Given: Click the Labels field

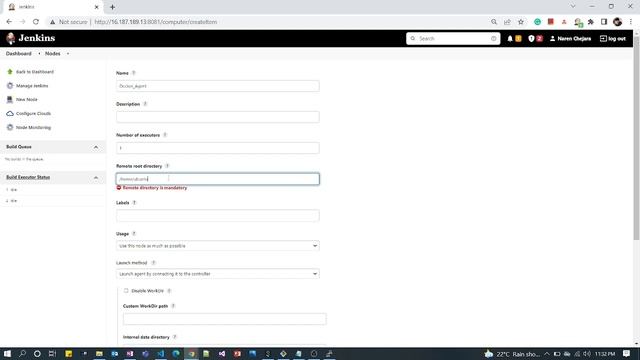Looking at the screenshot, I should pos(218,216).
